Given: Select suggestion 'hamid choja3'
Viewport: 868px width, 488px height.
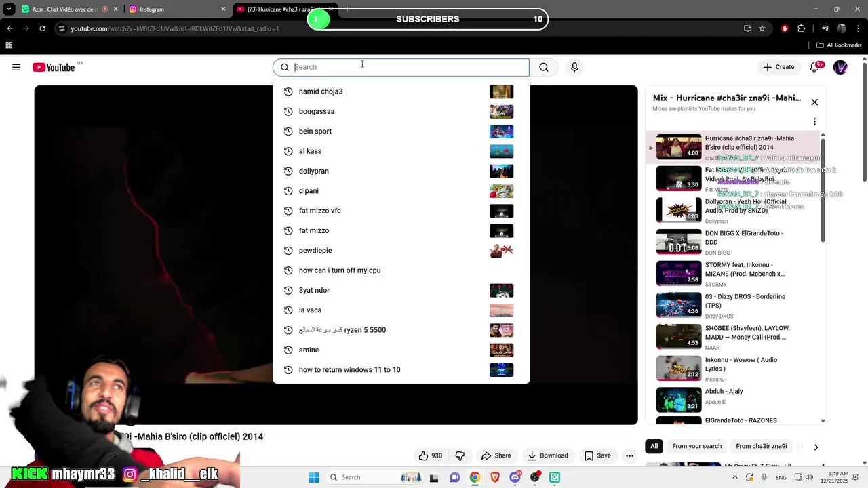Looking at the screenshot, I should [x=401, y=91].
